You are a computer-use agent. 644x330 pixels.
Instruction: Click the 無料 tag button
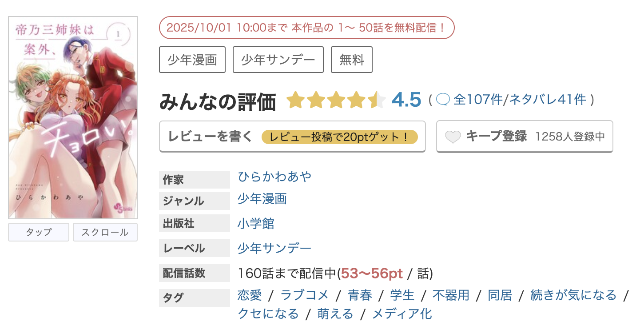pyautogui.click(x=351, y=60)
